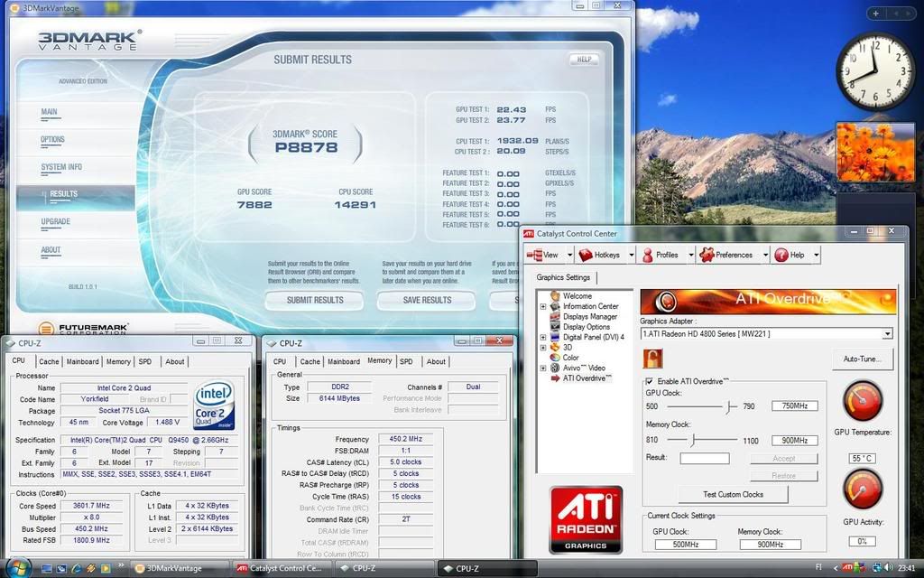924x578 pixels.
Task: Click the Test Custom Clocks button
Action: [733, 494]
